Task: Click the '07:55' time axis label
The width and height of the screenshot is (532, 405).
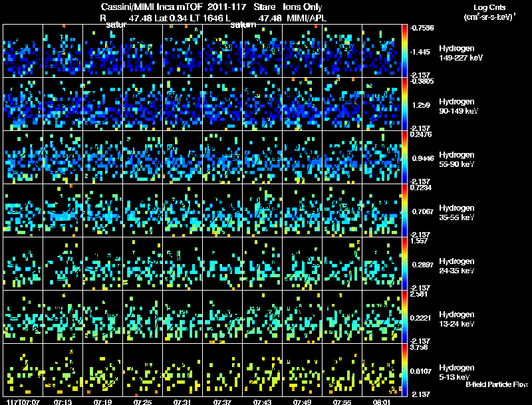Action: click(342, 402)
